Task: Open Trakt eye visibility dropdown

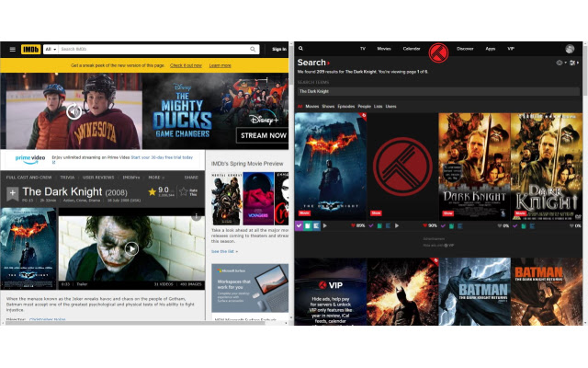Action: [560, 63]
